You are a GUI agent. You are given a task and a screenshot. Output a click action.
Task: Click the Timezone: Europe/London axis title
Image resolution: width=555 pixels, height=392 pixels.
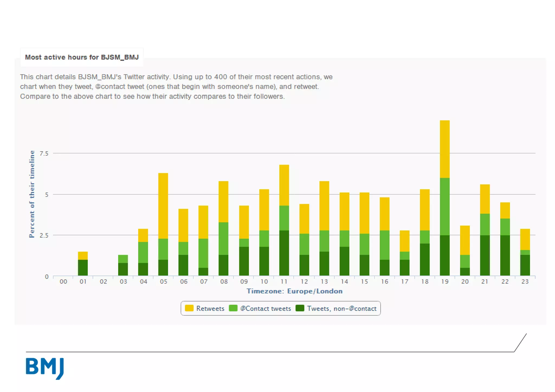[294, 291]
